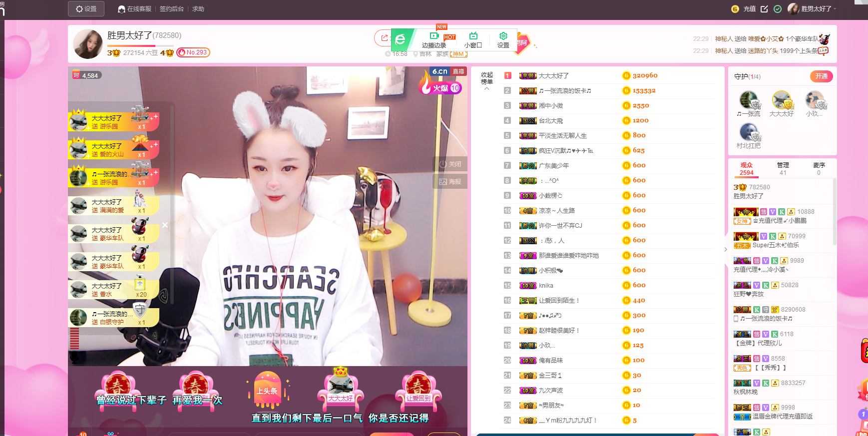Image resolution: width=868 pixels, height=436 pixels.
Task: Click the green checkmark circle icon
Action: point(778,9)
